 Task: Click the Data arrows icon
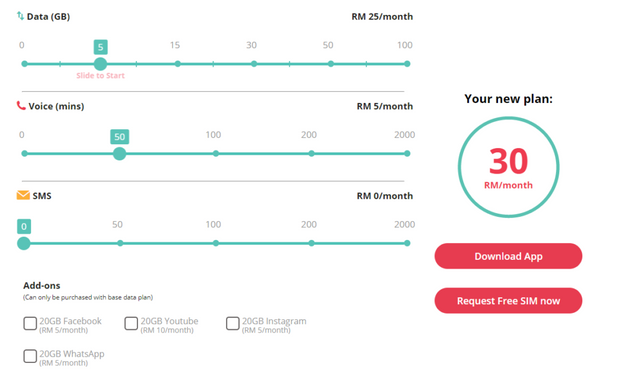coord(20,16)
